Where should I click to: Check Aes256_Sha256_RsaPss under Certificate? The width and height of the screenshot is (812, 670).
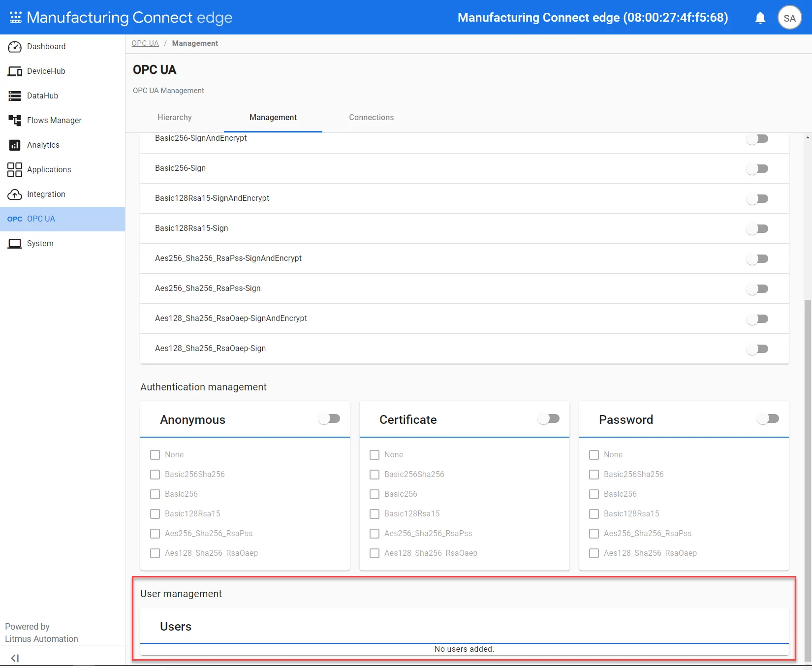[375, 534]
